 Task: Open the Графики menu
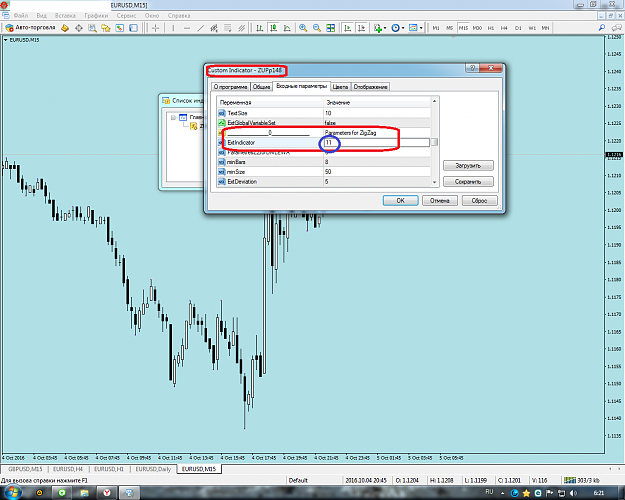pyautogui.click(x=96, y=16)
